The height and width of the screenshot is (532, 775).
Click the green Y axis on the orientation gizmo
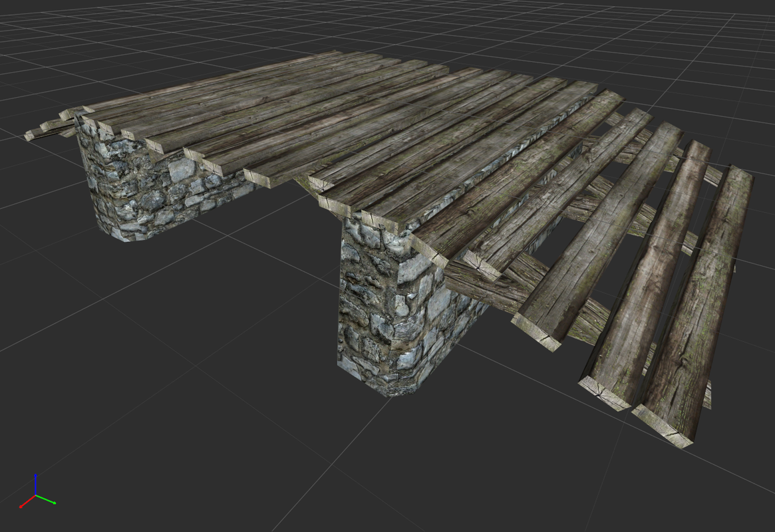(x=45, y=499)
